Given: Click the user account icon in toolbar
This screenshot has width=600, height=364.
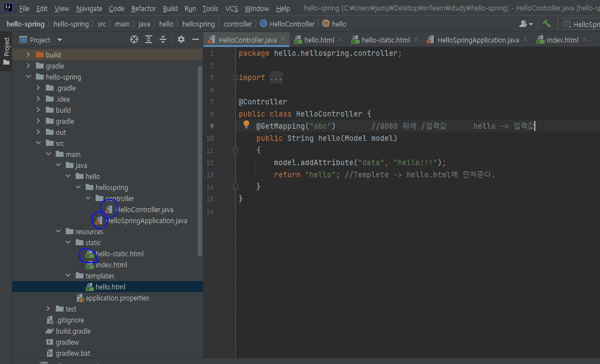Looking at the screenshot, I should click(x=524, y=24).
